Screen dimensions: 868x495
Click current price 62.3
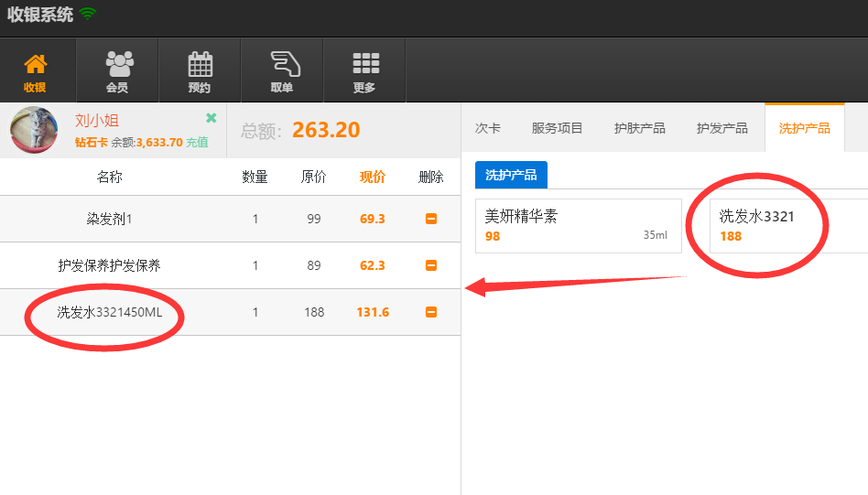click(x=372, y=265)
